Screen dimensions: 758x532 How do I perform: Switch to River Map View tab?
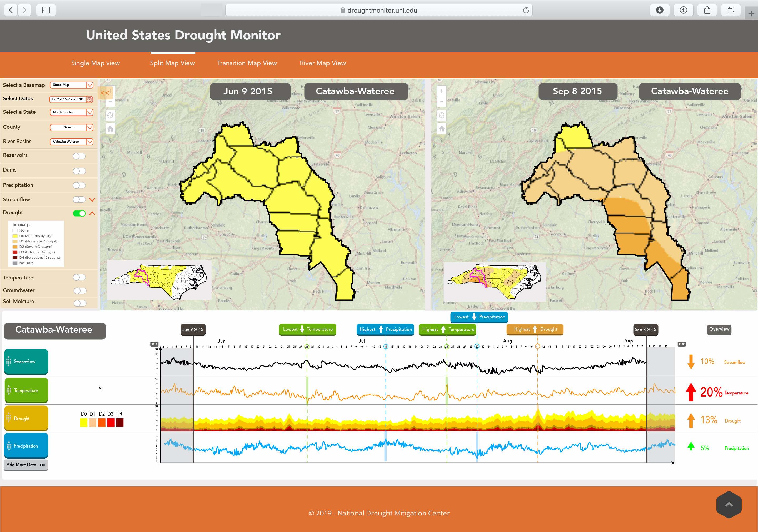[x=323, y=63]
